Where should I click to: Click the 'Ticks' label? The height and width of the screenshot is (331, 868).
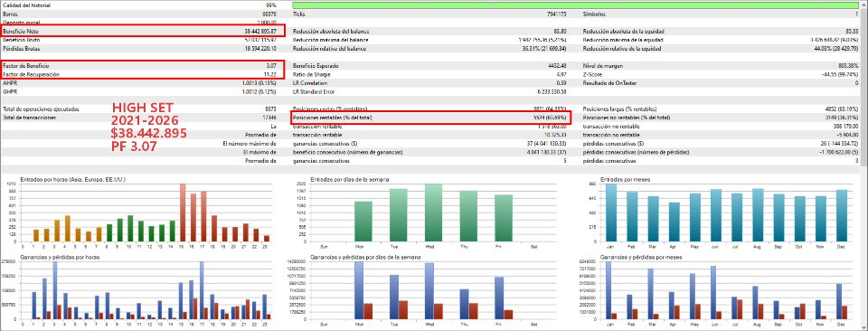pyautogui.click(x=299, y=14)
